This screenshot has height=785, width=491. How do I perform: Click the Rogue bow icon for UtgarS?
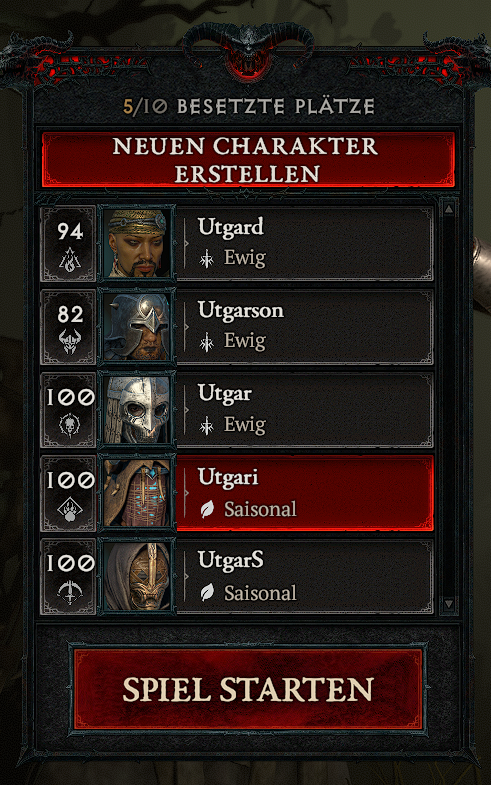coord(70,592)
